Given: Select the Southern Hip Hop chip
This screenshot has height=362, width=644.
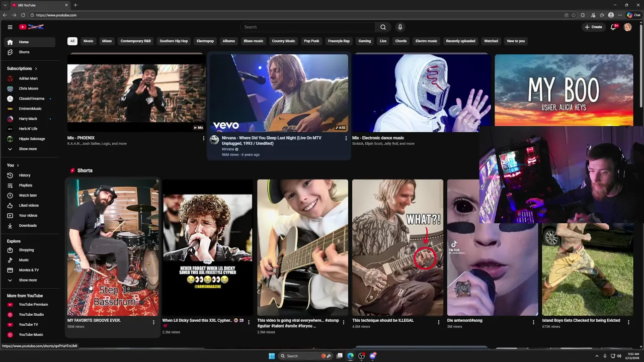Looking at the screenshot, I should pos(174,41).
